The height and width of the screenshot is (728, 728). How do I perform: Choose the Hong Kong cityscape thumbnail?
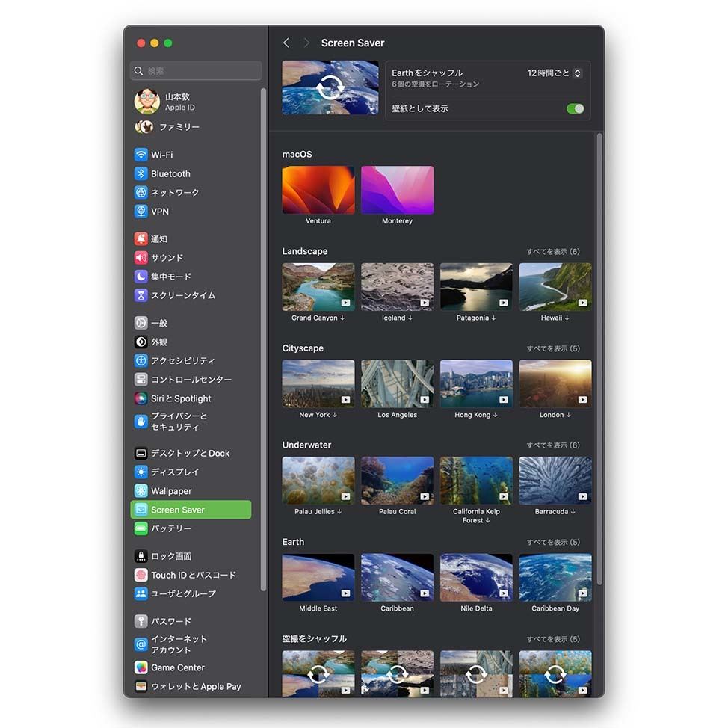click(476, 383)
